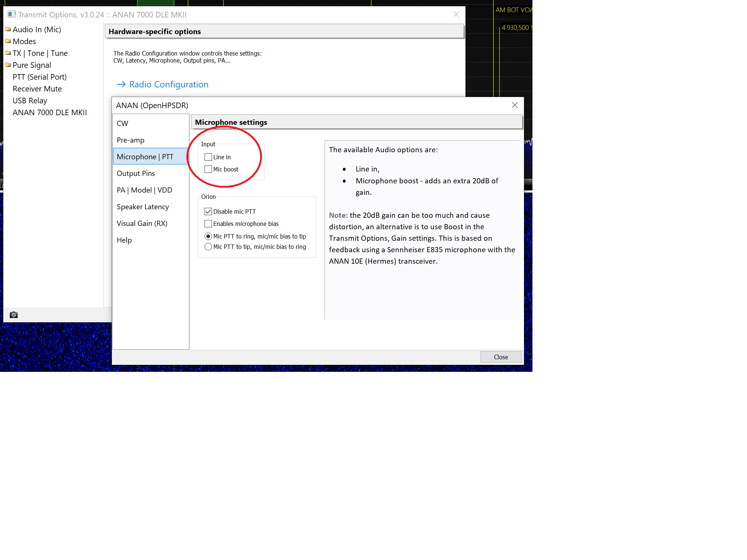Switch to the CW section
This screenshot has height=560, width=747.
point(150,123)
